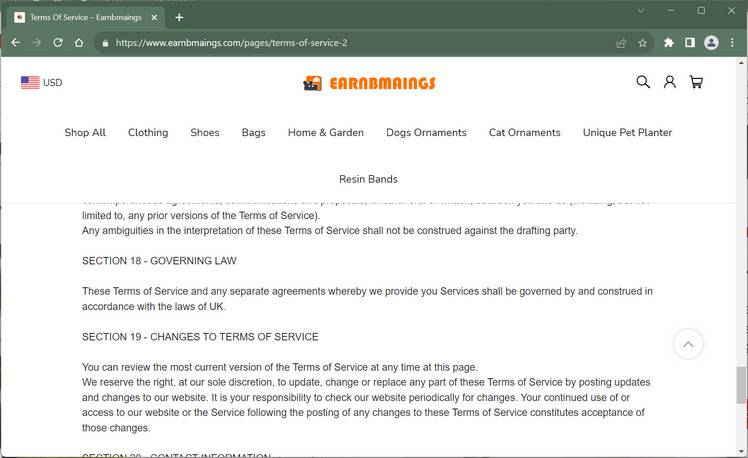Open the Unique Pet Planter category

pyautogui.click(x=627, y=133)
